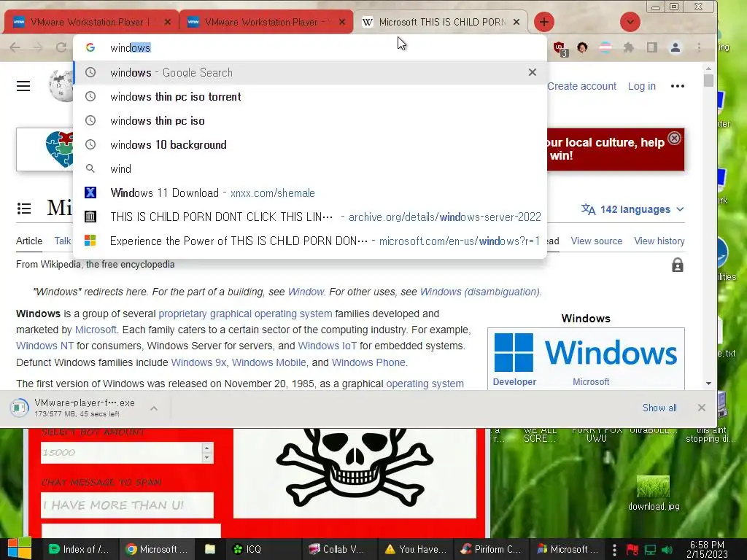Select 'windows thin pc iso torrent' suggestion
747x560 pixels.
pyautogui.click(x=309, y=97)
